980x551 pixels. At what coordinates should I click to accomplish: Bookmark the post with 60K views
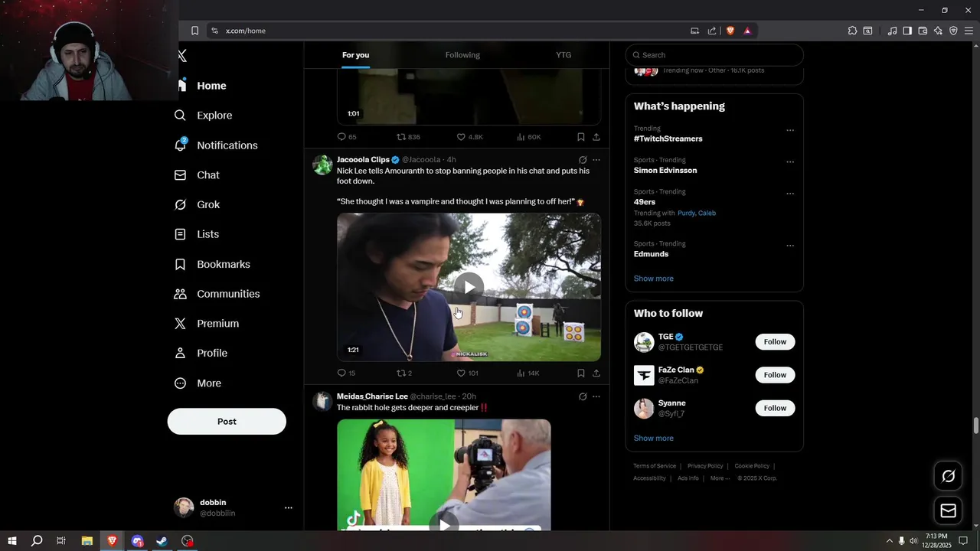pyautogui.click(x=581, y=137)
